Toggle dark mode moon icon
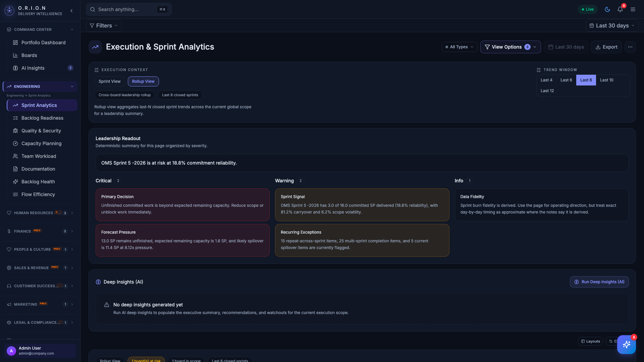Viewport: 644px width, 362px height. coord(607,9)
